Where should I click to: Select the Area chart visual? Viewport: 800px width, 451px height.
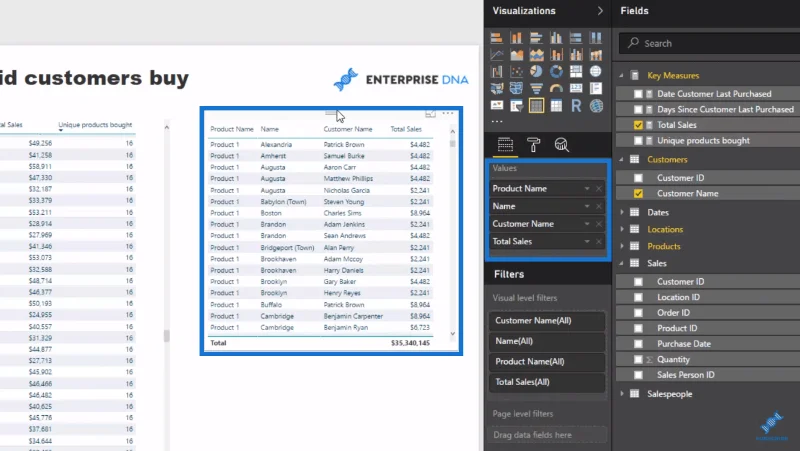point(516,55)
